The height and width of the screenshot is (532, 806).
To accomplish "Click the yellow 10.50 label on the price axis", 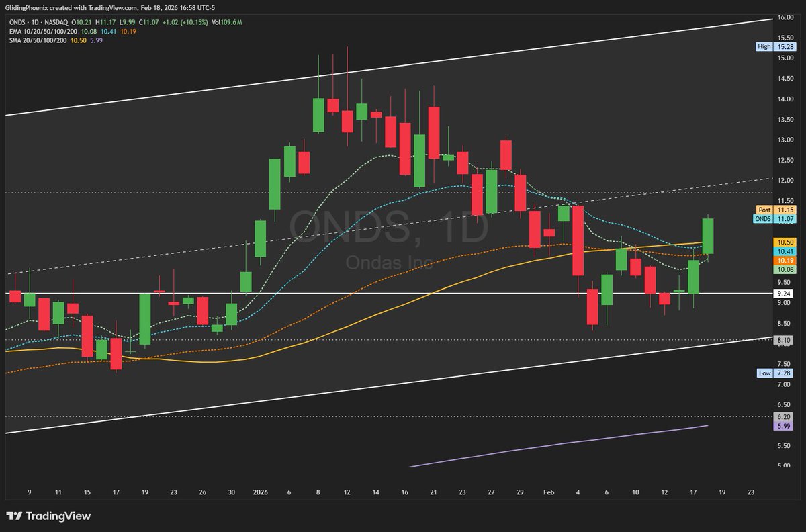I will pos(785,242).
